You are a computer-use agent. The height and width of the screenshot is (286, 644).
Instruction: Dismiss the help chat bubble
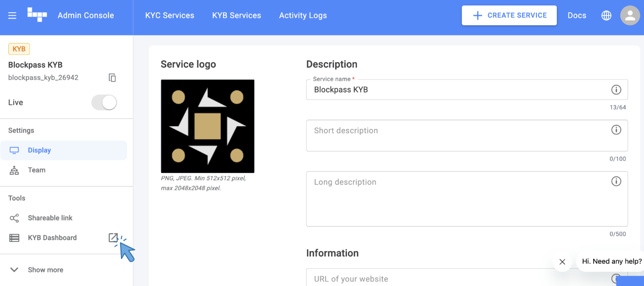pyautogui.click(x=562, y=261)
